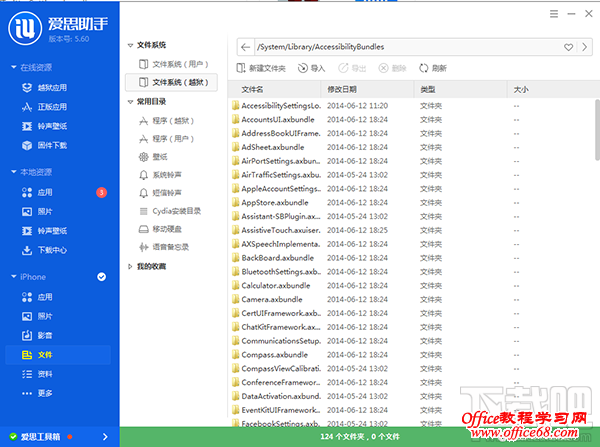
Task: Open iPhone 资料 data section
Action: (37, 374)
